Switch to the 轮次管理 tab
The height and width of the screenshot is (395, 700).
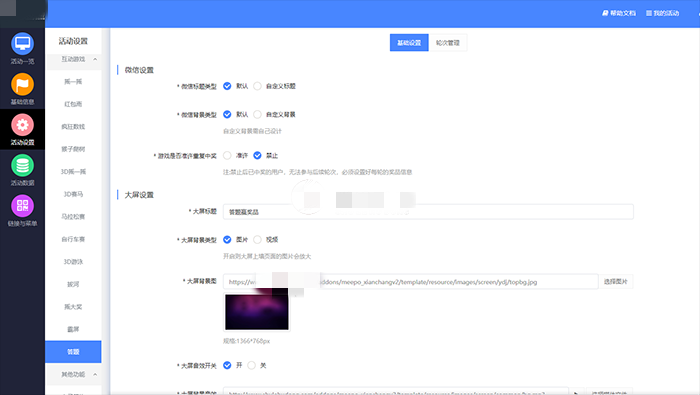(x=448, y=42)
